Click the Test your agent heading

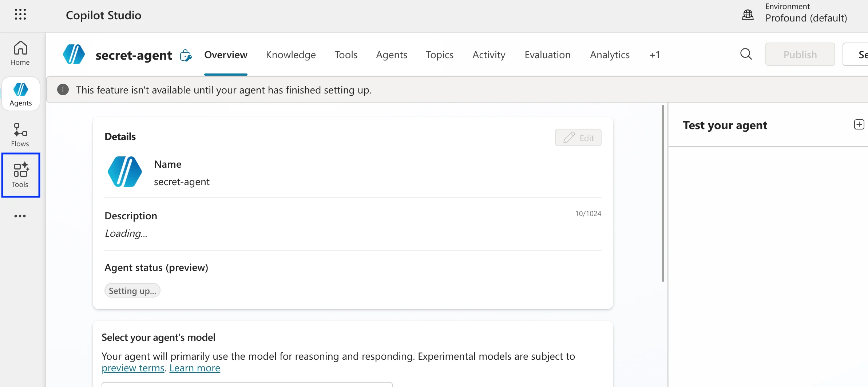[725, 125]
